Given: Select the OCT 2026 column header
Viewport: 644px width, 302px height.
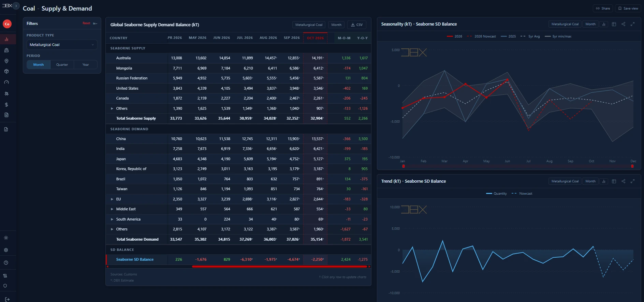Looking at the screenshot, I should pyautogui.click(x=315, y=38).
